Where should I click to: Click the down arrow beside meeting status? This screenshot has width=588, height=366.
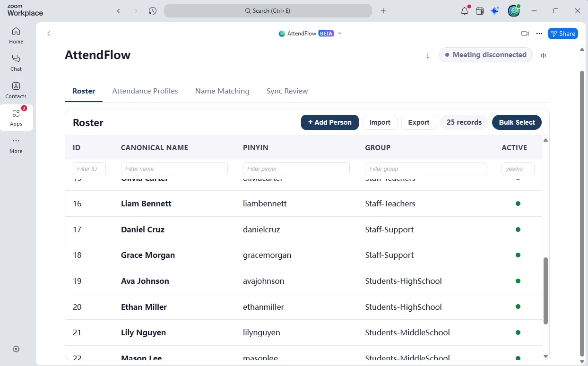click(x=428, y=55)
